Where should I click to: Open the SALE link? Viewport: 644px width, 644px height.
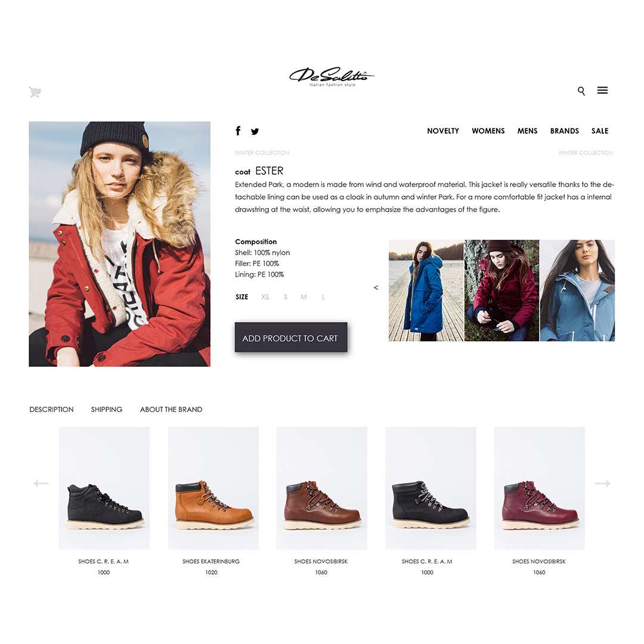600,131
